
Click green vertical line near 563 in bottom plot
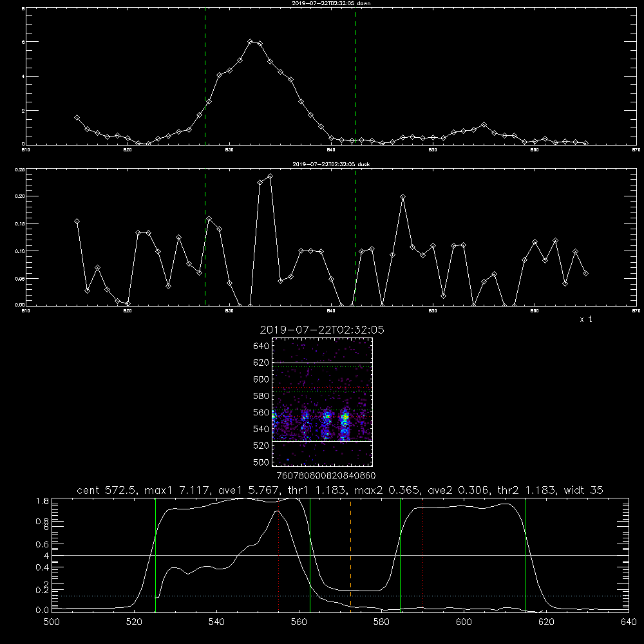(310, 554)
